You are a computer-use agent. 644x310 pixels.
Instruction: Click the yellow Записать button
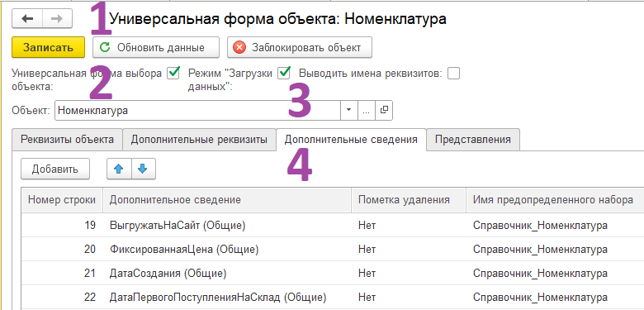(49, 47)
